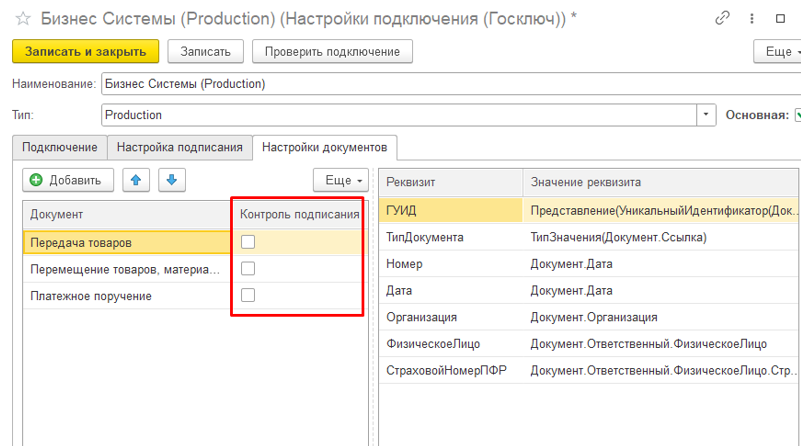
Task: Click "Записать и закрыть" button
Action: pyautogui.click(x=85, y=52)
